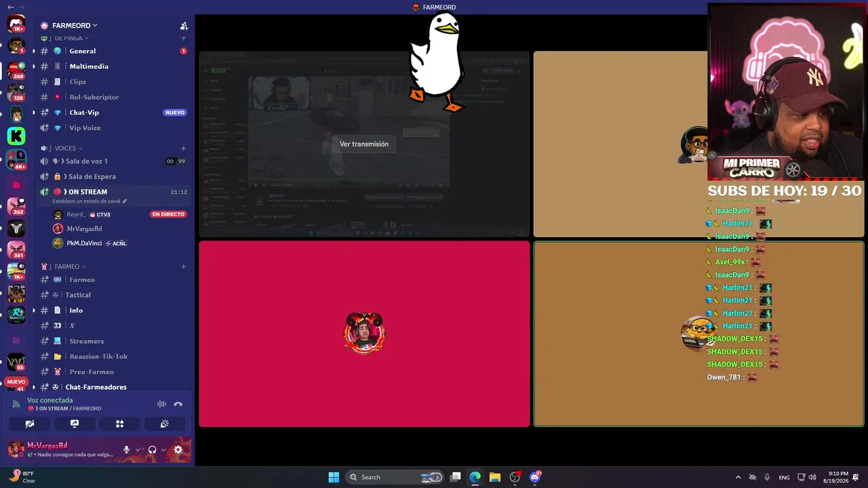The height and width of the screenshot is (488, 868).
Task: Share your screen with the monitor icon
Action: [75, 424]
